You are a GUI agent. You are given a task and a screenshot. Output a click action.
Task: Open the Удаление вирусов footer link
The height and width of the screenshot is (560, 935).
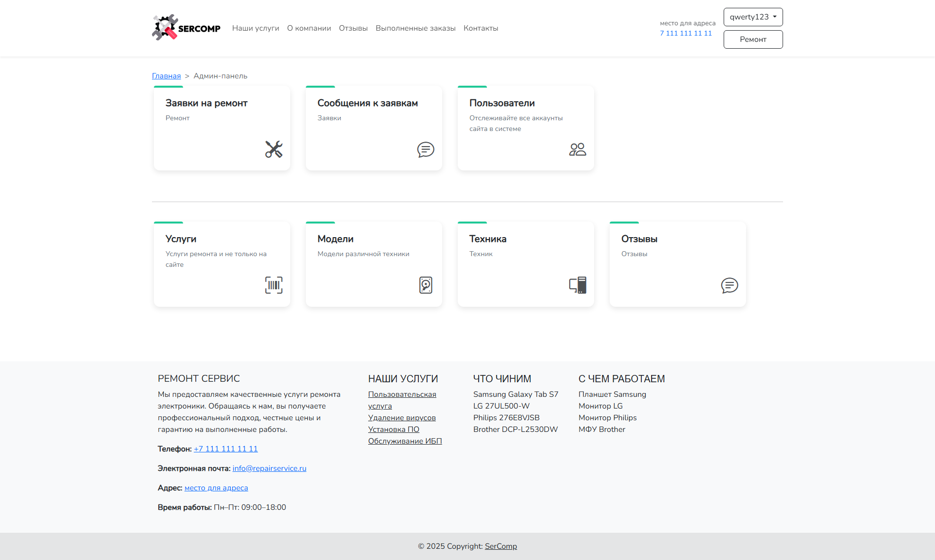click(402, 418)
